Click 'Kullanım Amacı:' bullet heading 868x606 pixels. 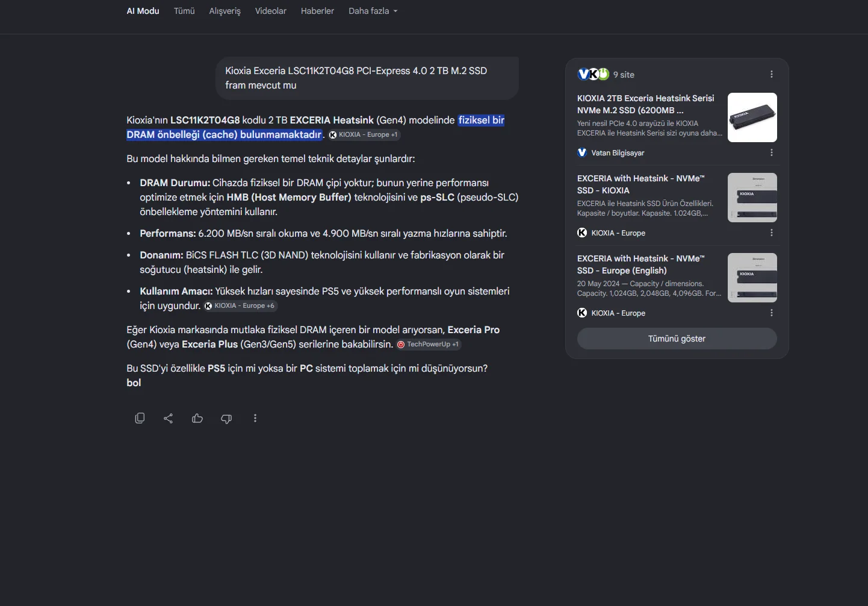tap(176, 291)
